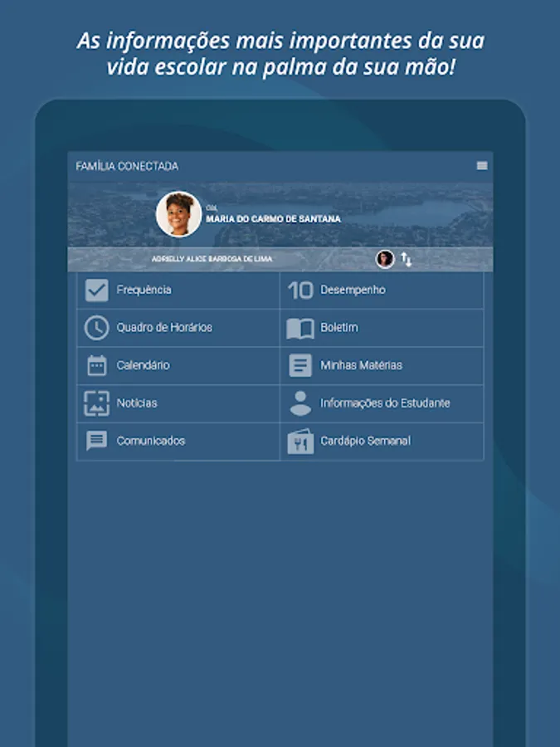Open the Boletim section
560x747 pixels.
382,328
